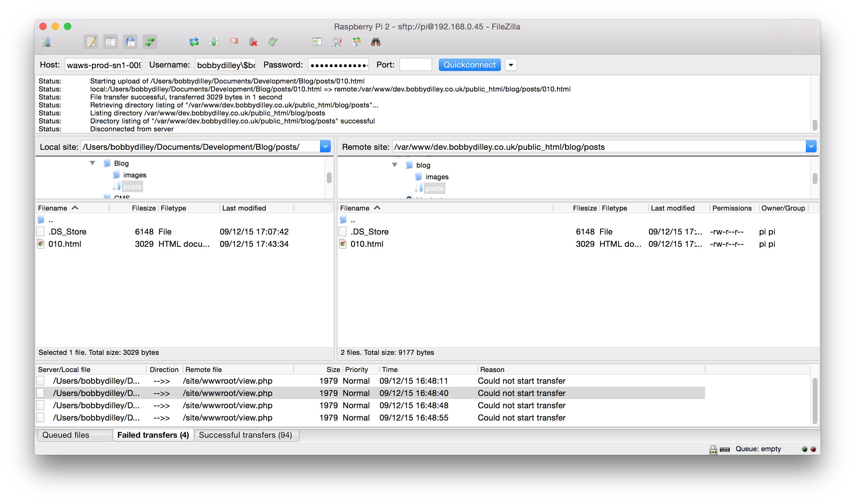Select local posts folder in tree
The width and height of the screenshot is (855, 504).
tap(132, 187)
